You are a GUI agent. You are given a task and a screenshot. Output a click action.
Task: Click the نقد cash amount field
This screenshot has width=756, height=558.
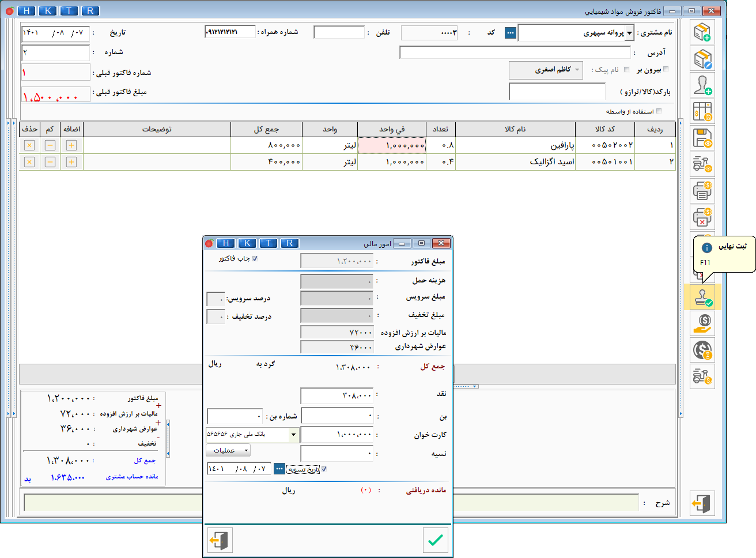pyautogui.click(x=337, y=395)
